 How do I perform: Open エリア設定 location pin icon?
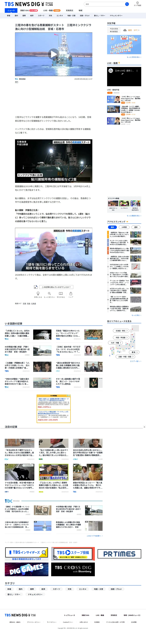(x=137, y=3)
